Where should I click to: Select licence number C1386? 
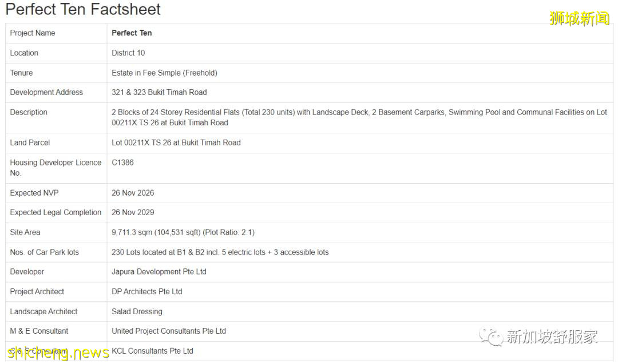[x=122, y=163]
